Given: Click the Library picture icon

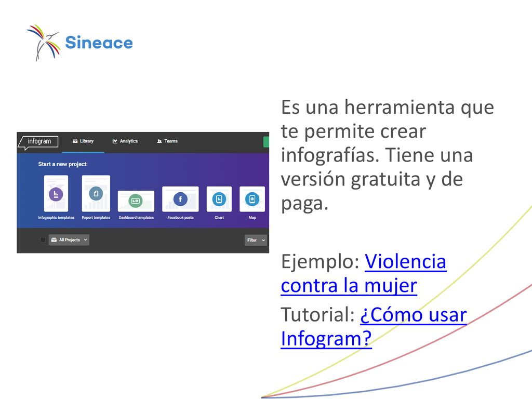Looking at the screenshot, I should (75, 141).
